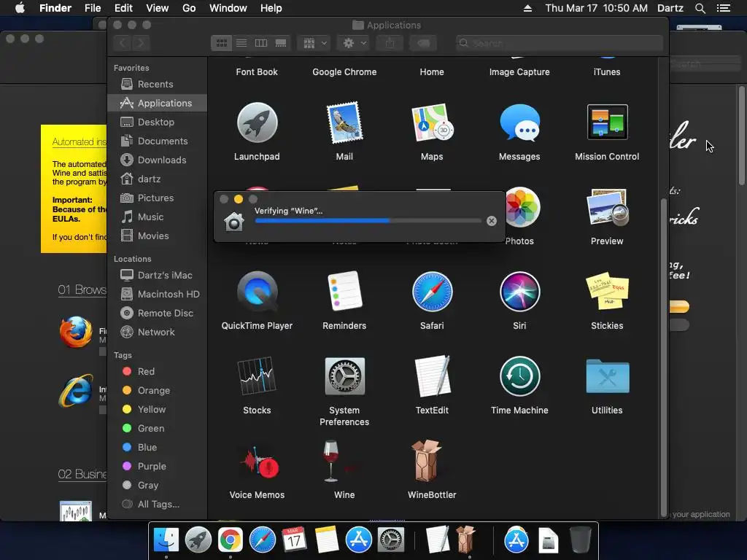Open Spotlight search in menu bar
The width and height of the screenshot is (747, 560).
(700, 8)
